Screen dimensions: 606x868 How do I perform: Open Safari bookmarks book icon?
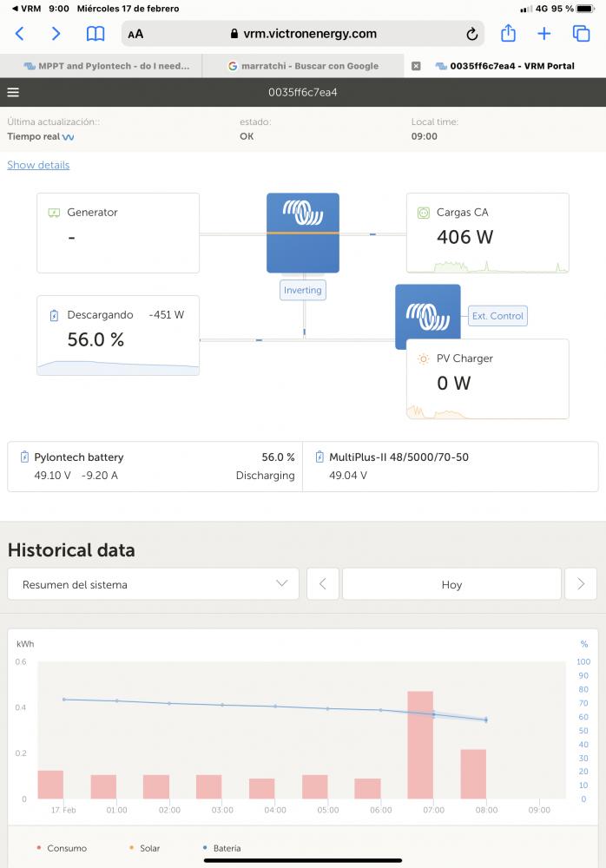tap(96, 34)
